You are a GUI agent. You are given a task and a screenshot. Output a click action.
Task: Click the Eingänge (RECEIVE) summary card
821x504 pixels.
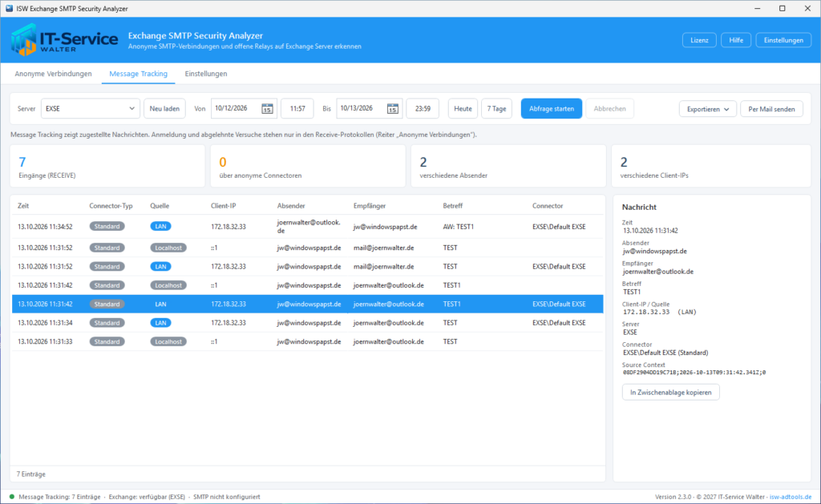point(107,166)
